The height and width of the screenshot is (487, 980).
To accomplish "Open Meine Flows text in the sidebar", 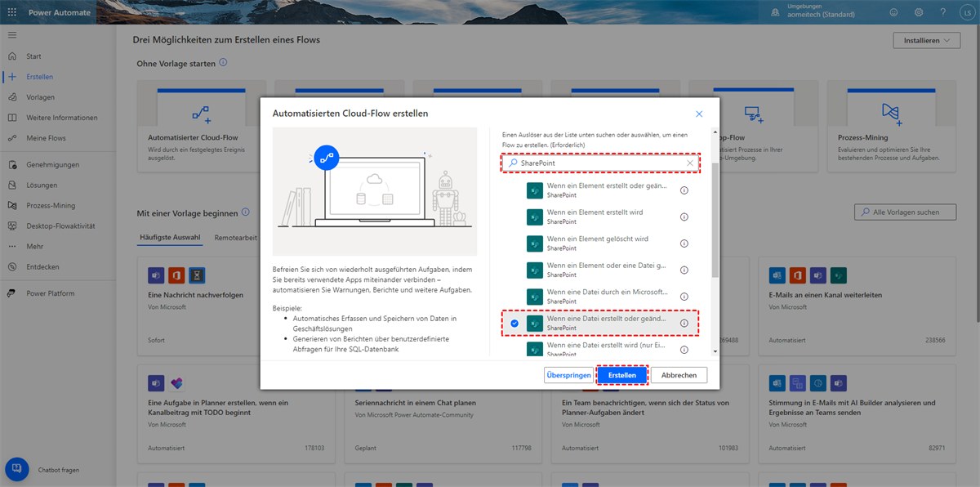I will point(47,138).
